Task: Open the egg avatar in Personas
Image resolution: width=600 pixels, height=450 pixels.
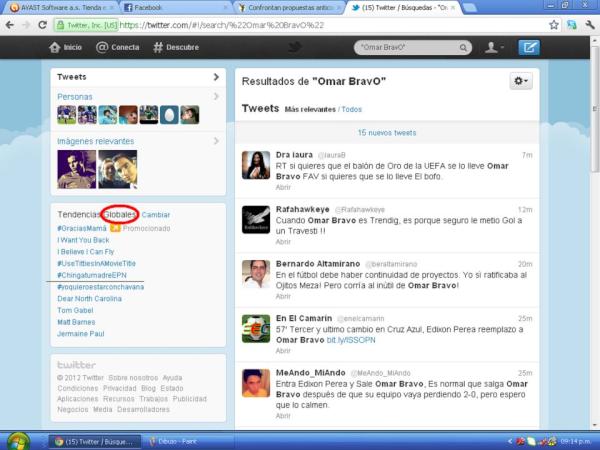Action: 169,115
